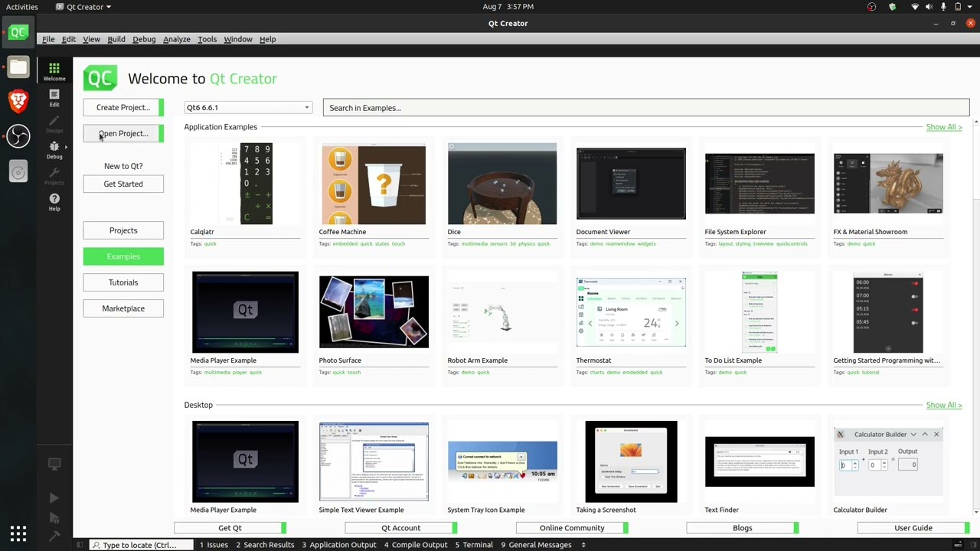This screenshot has width=980, height=551.
Task: Click green shield tray icon
Action: [892, 7]
